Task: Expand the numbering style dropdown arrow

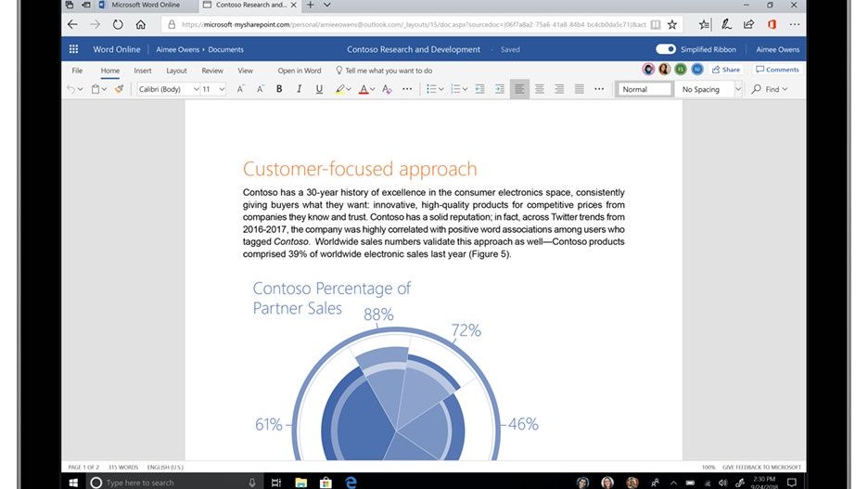Action: click(x=465, y=89)
